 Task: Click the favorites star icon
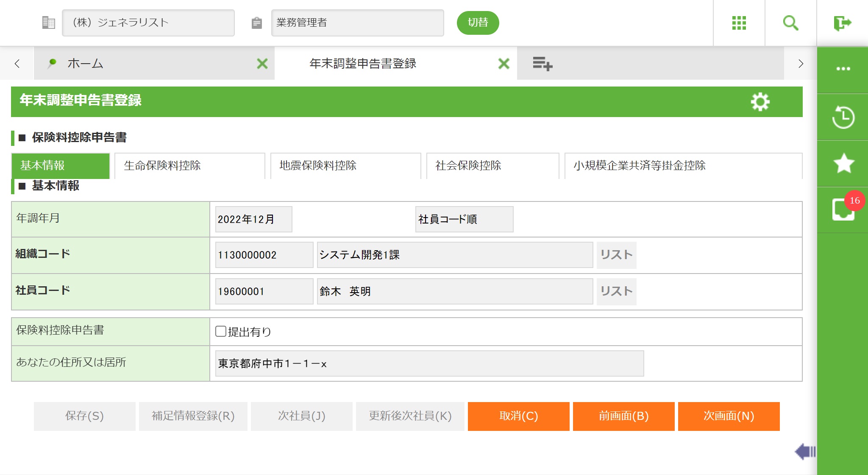click(843, 163)
